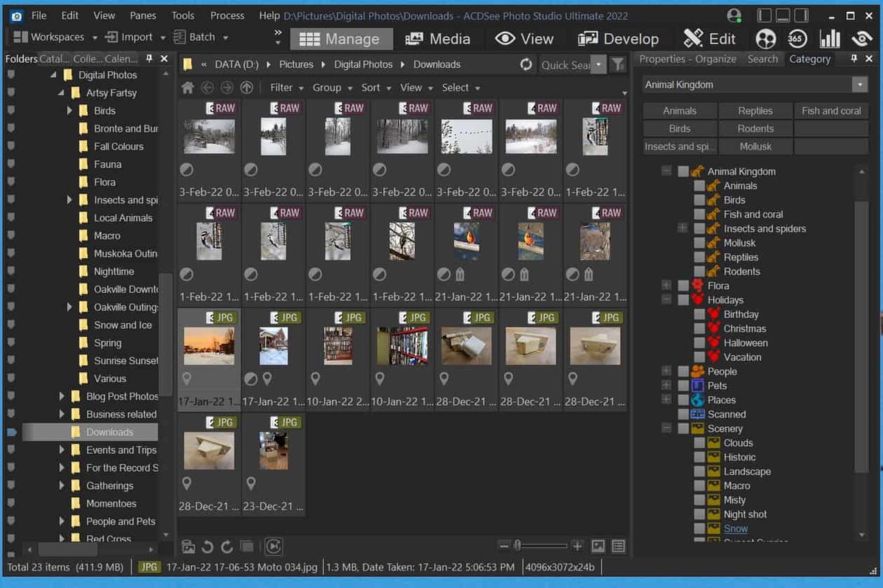Check the Birds category checkbox

(698, 200)
